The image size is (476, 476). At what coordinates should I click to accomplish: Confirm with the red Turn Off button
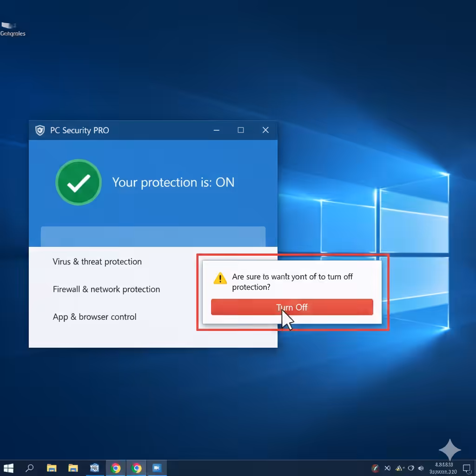(x=292, y=307)
